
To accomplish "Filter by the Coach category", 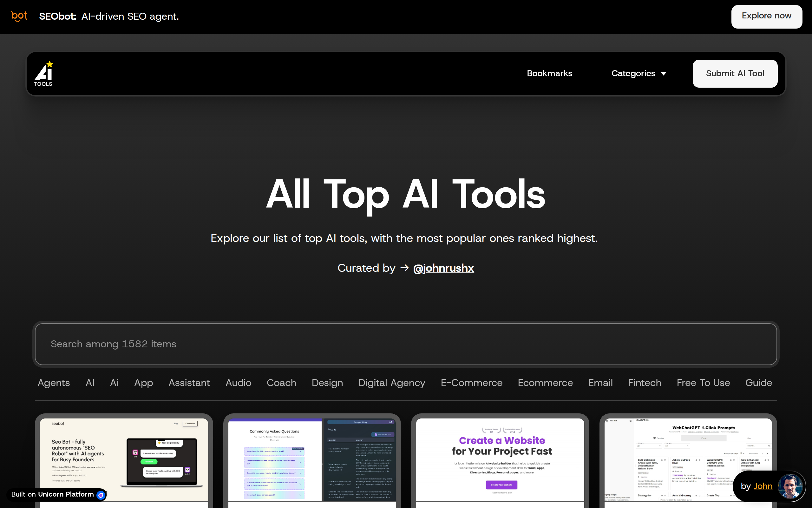I will (x=281, y=383).
